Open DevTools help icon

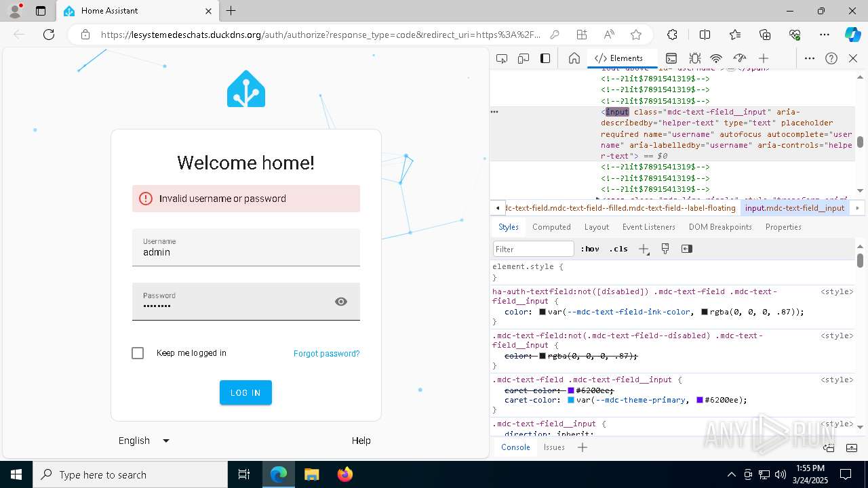click(831, 58)
